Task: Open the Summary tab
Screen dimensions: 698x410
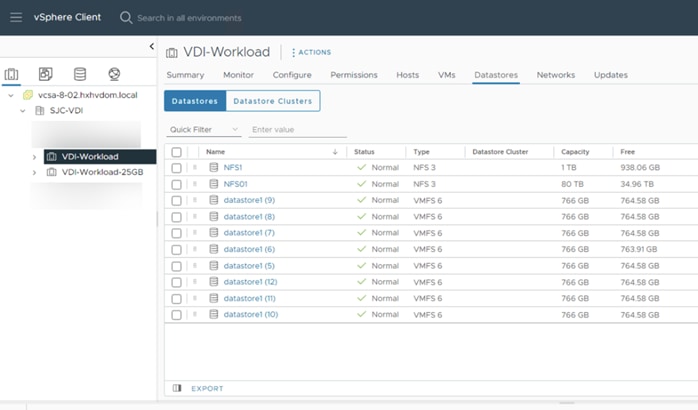Action: tap(185, 75)
